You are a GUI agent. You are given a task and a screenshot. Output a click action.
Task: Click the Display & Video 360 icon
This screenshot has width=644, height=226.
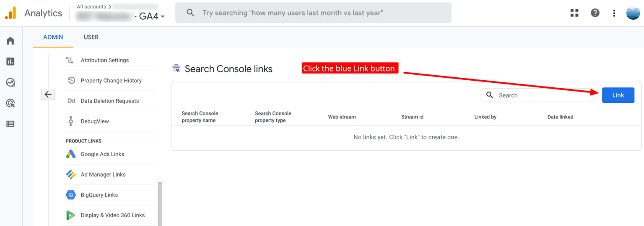71,215
